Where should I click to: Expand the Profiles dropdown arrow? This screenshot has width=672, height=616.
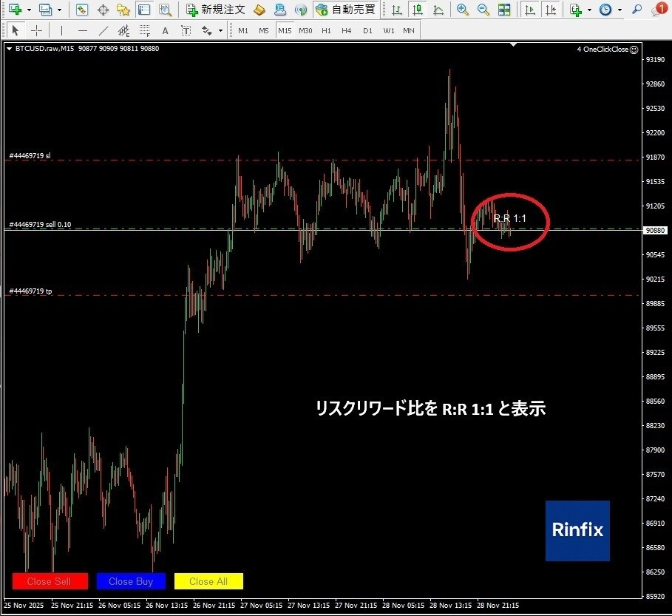[x=59, y=10]
